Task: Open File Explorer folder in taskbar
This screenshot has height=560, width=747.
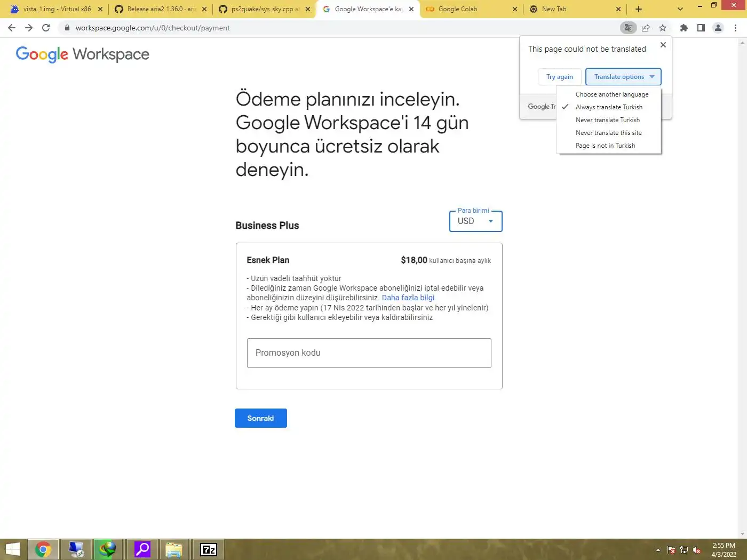Action: coord(174,549)
